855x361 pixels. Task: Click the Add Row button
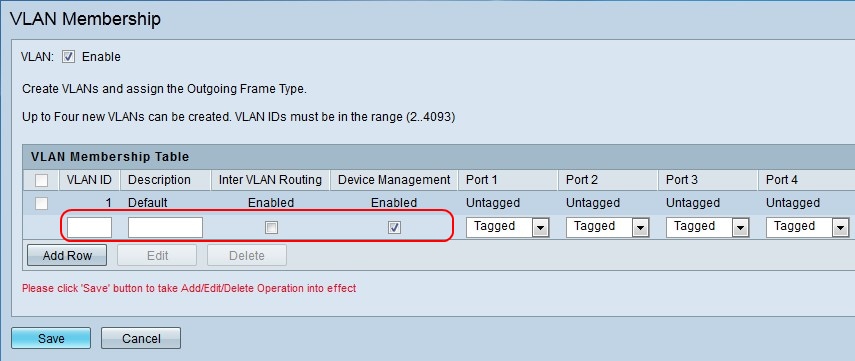click(67, 255)
